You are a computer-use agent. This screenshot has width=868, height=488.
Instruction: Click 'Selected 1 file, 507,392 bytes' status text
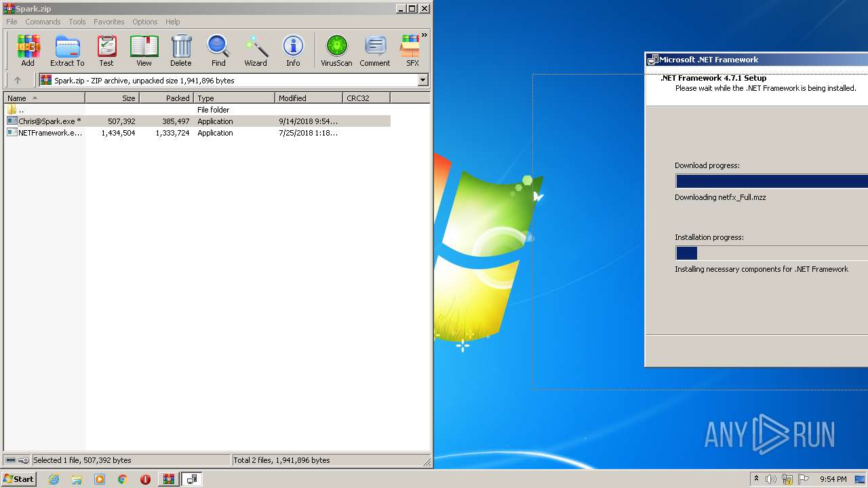coord(82,460)
